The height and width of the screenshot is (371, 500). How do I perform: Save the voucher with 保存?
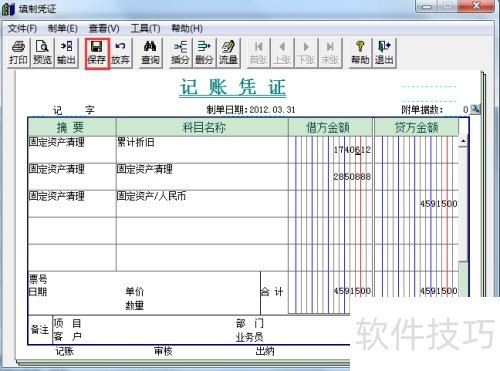[97, 53]
